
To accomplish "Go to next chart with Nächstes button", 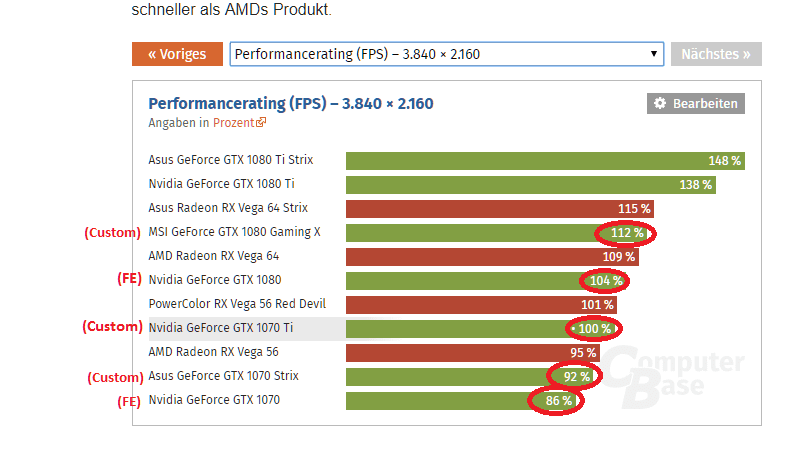I will click(x=716, y=54).
